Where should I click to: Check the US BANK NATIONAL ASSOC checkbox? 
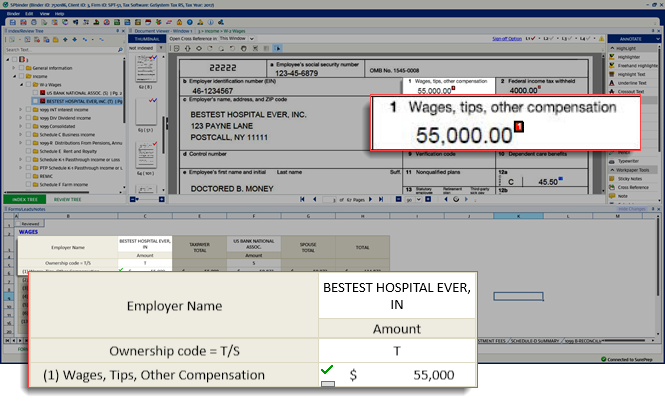36,93
